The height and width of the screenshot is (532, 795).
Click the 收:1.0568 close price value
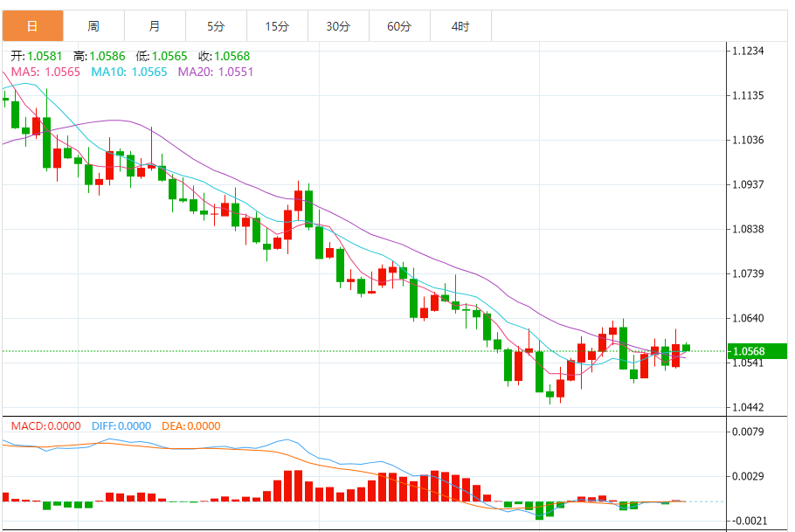click(x=225, y=56)
